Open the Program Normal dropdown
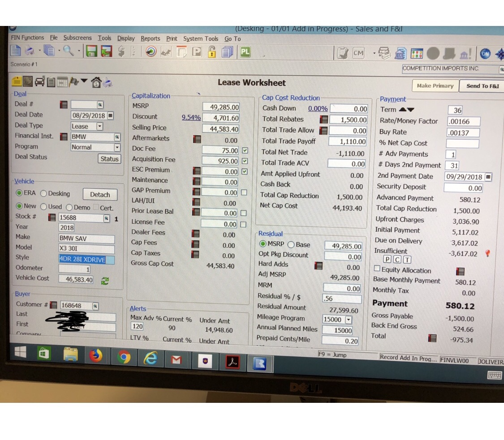 tap(117, 147)
